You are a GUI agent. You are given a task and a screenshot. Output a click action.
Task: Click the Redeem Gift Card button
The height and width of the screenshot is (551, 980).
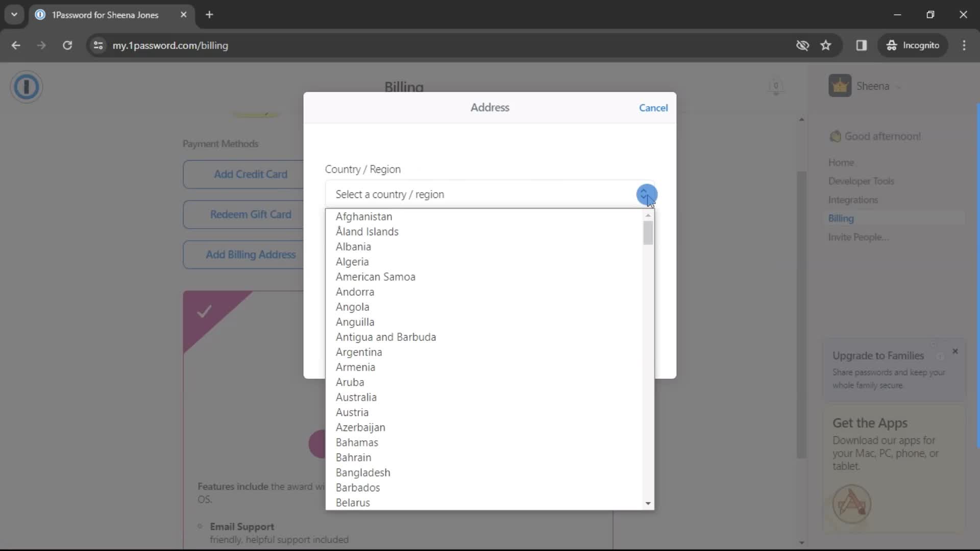pos(251,214)
